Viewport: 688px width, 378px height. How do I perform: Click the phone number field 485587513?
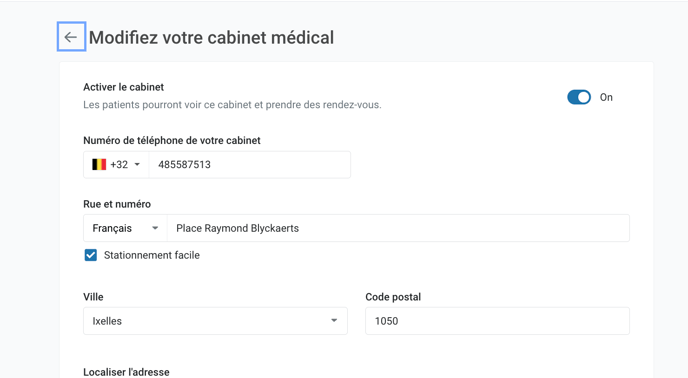pyautogui.click(x=250, y=165)
